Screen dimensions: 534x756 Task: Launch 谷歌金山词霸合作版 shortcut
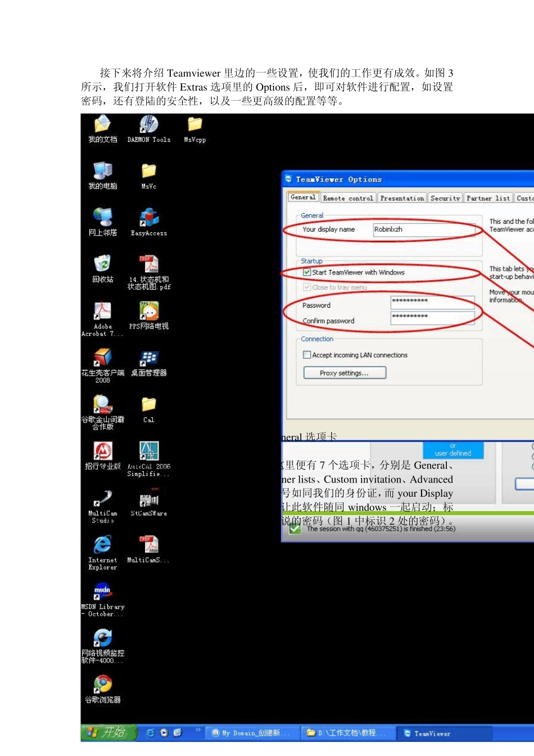pyautogui.click(x=102, y=412)
